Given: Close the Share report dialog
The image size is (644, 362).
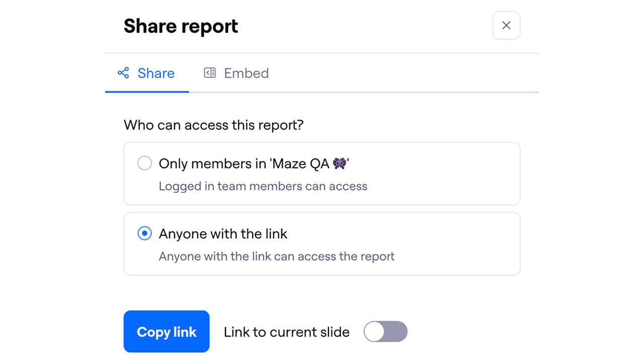Looking at the screenshot, I should coord(506,26).
